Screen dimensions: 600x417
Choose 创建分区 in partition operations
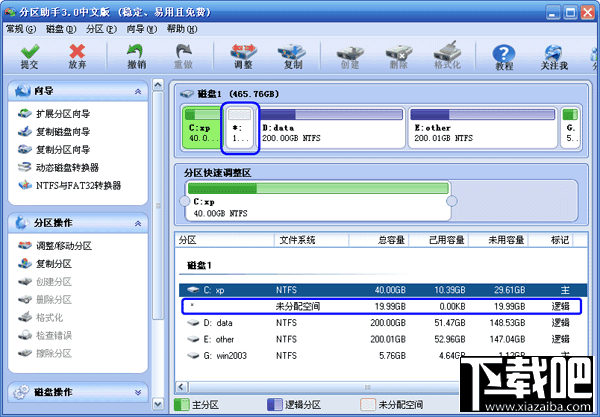45,282
